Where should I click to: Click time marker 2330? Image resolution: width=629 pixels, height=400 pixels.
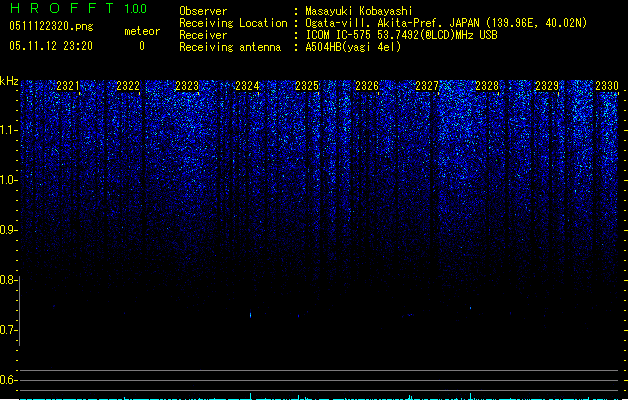(607, 86)
